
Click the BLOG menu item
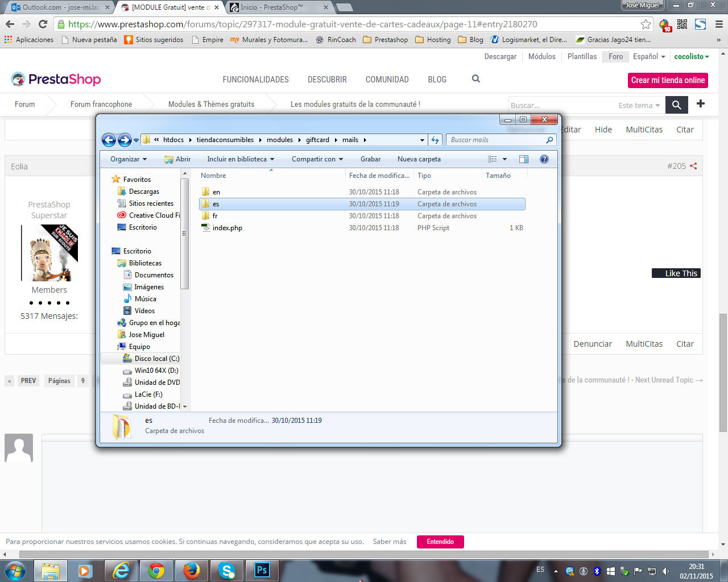click(x=437, y=80)
